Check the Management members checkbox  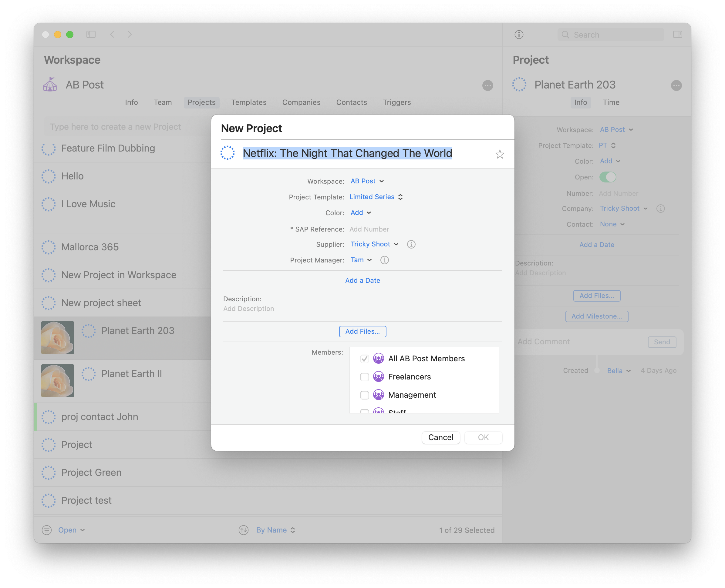(364, 395)
